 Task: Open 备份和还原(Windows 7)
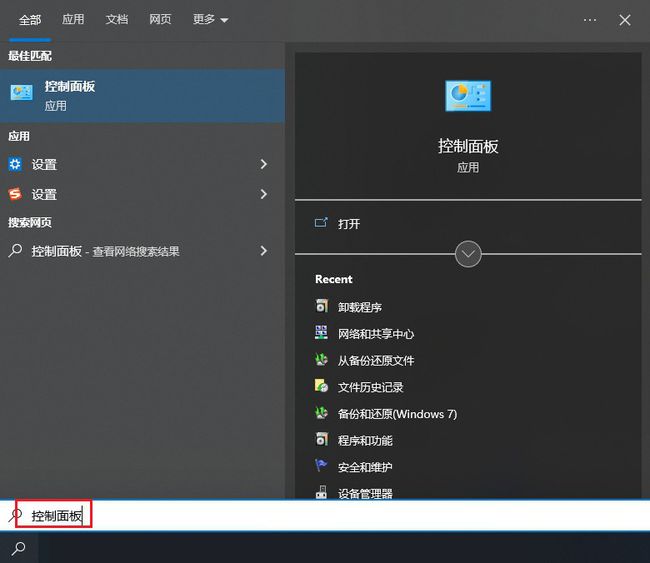(x=397, y=414)
